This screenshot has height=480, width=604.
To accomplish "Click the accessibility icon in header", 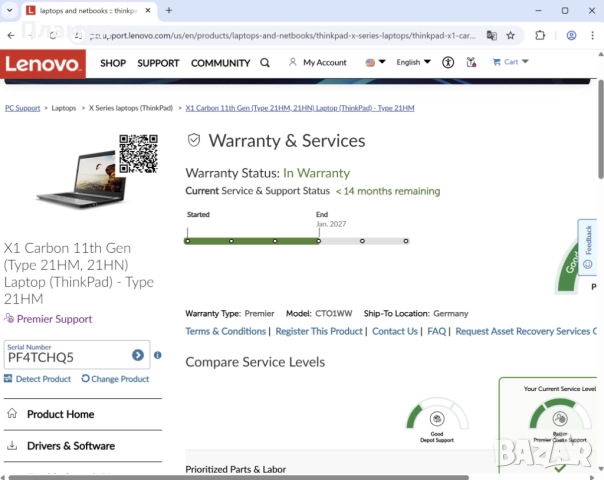I will click(x=448, y=62).
